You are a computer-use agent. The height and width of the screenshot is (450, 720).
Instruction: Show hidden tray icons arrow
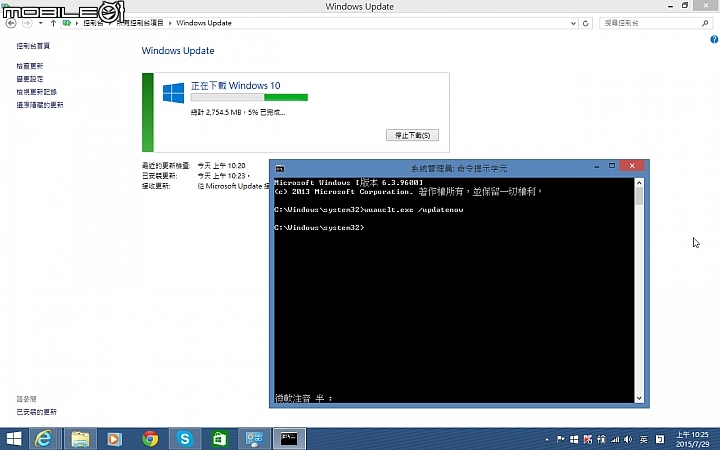coord(547,439)
